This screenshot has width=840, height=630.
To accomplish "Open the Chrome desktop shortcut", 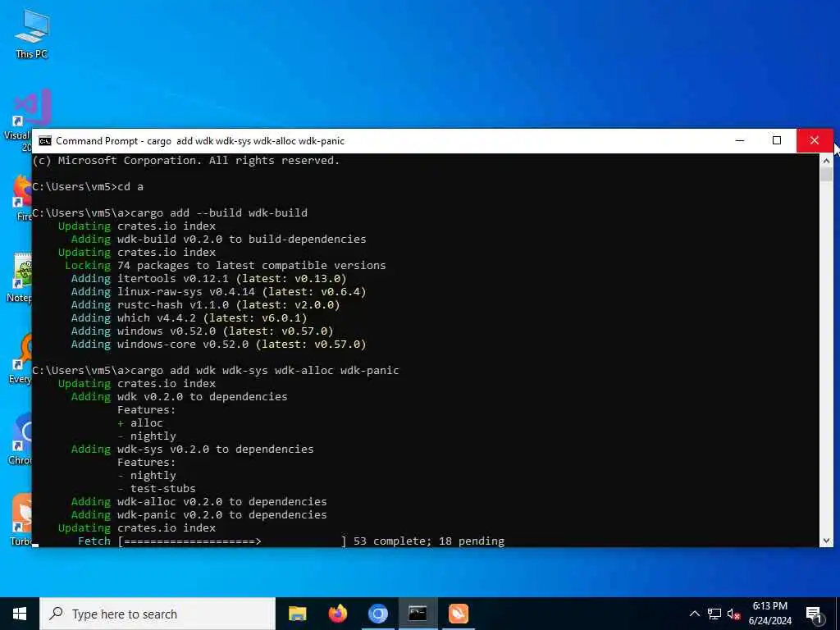I will [21, 440].
